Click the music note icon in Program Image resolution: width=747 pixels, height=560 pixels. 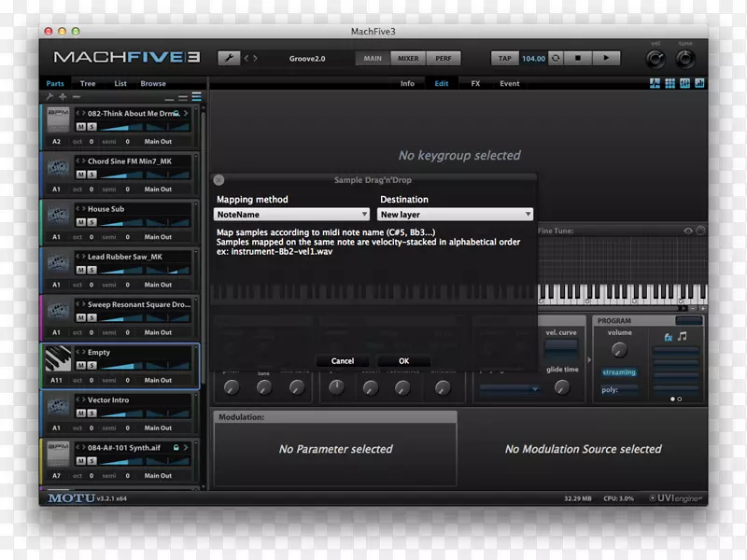tap(683, 336)
